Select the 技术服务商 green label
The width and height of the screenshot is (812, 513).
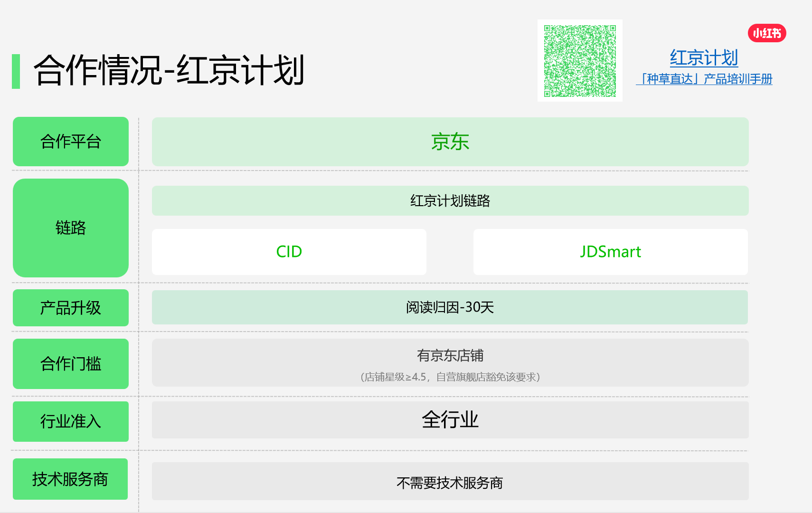tap(70, 479)
